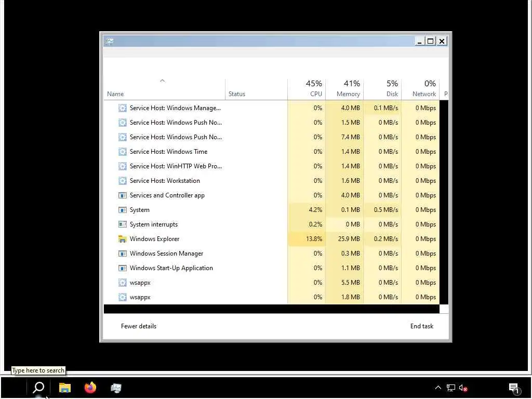Click the Task Manager taskbar icon
This screenshot has height=399, width=532.
click(116, 388)
